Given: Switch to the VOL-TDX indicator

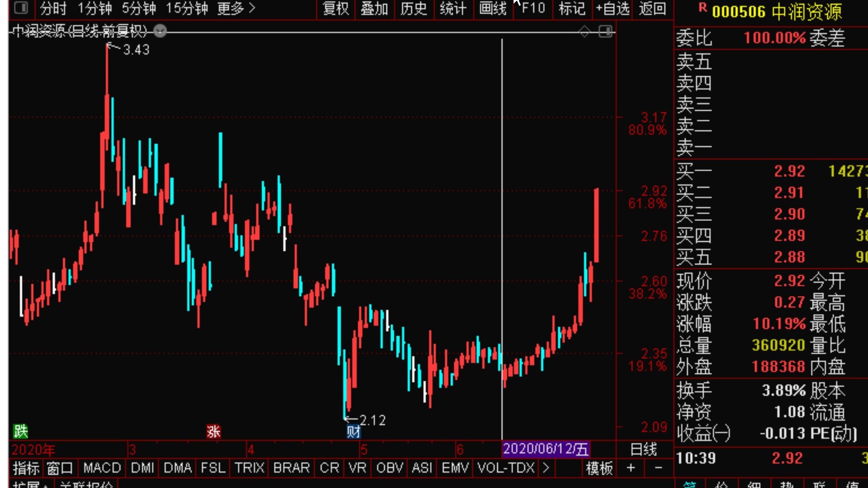Looking at the screenshot, I should [x=506, y=468].
